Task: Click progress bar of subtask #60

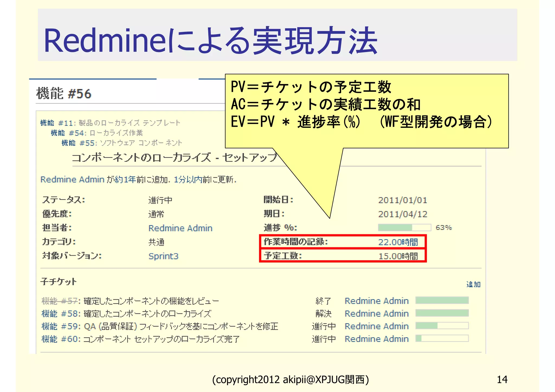Action: click(442, 338)
